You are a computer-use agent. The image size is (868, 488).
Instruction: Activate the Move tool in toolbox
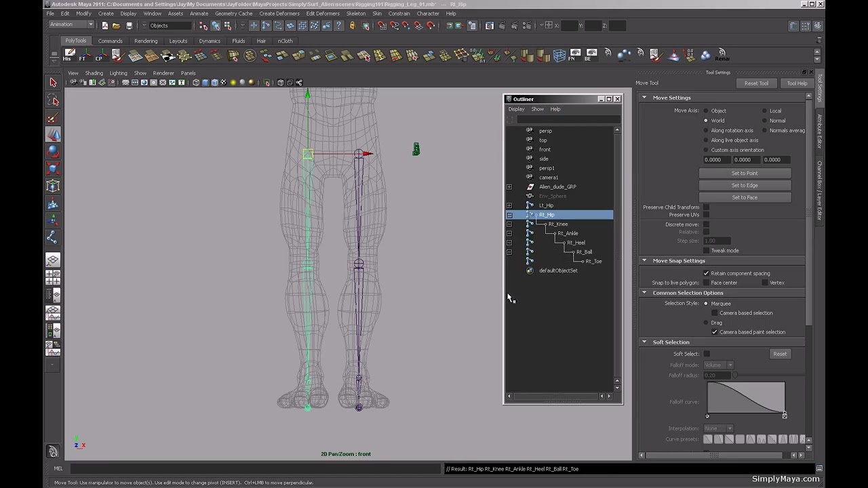coord(53,135)
